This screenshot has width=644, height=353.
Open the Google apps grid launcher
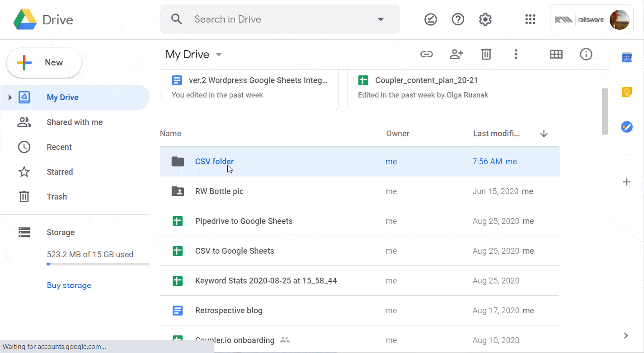point(530,19)
